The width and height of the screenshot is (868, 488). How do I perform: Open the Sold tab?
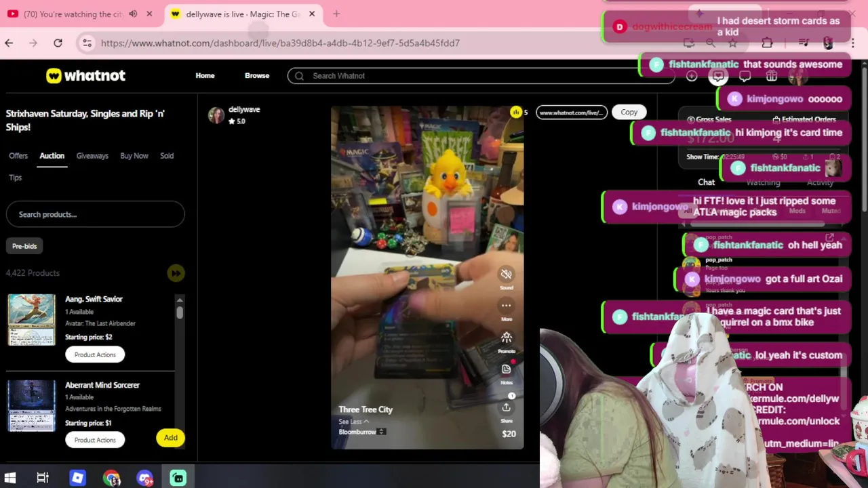[x=167, y=156]
